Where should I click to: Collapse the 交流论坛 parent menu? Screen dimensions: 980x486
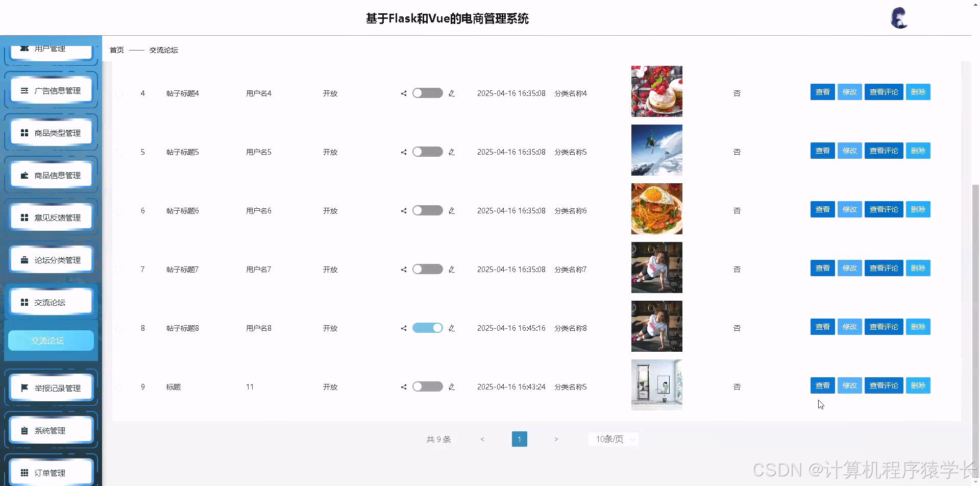point(51,302)
